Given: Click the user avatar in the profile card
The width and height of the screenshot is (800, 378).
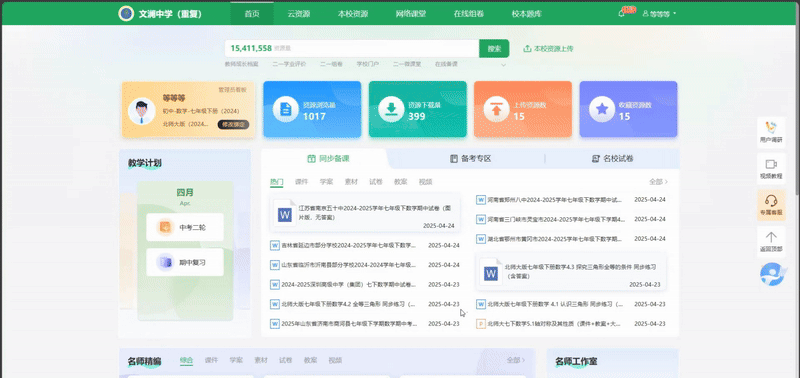Looking at the screenshot, I should coord(142,111).
